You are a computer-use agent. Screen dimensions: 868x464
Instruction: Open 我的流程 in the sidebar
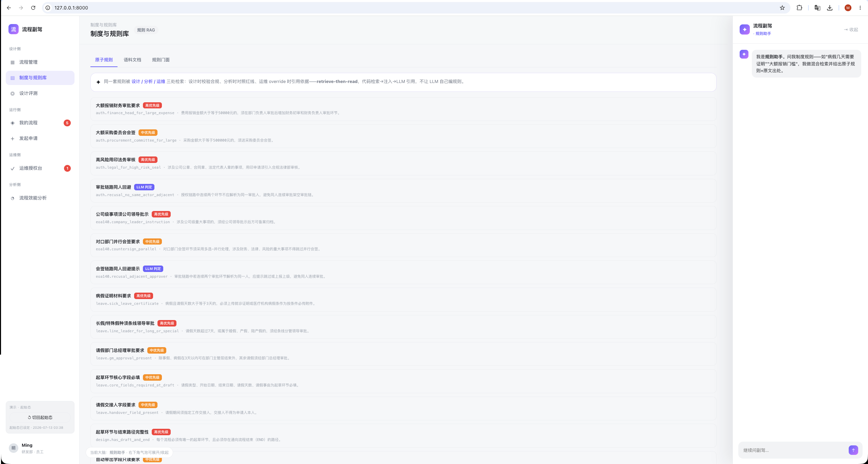coord(40,123)
